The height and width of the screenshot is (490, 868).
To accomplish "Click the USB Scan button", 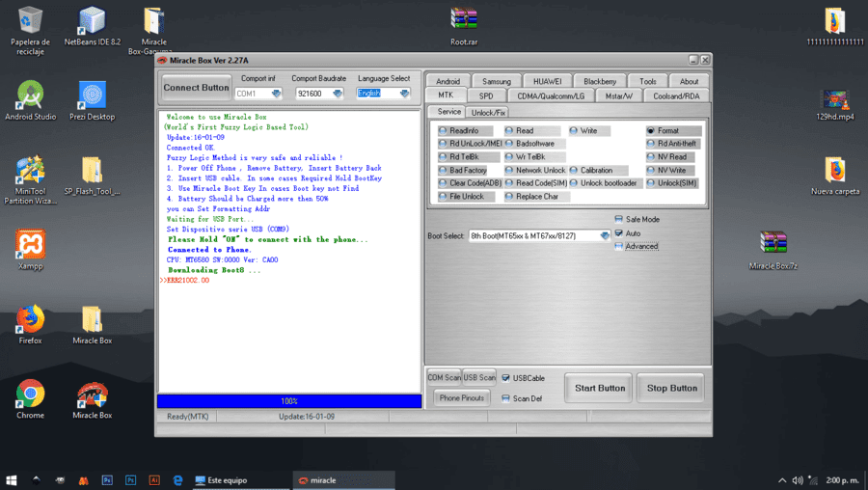I will [479, 377].
